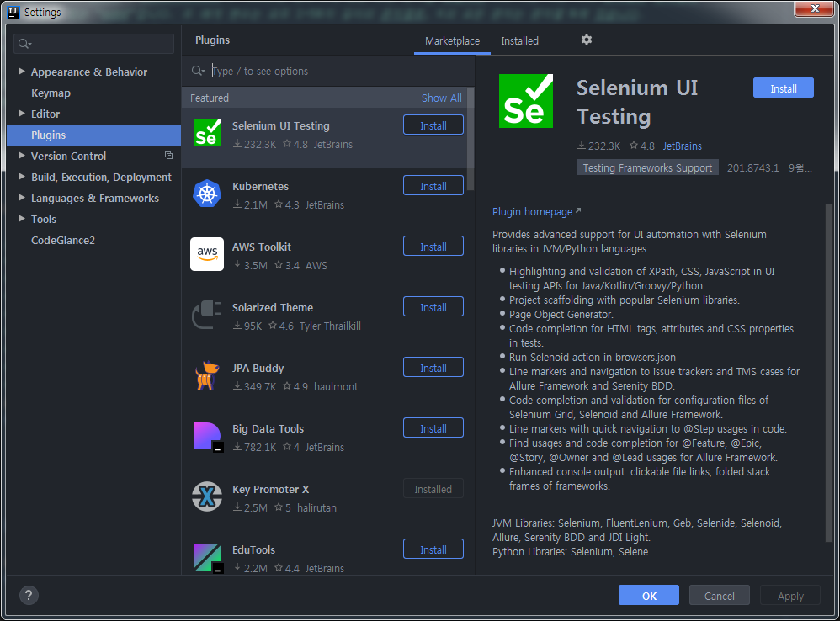840x621 pixels.
Task: Install the Solarized Theme plugin
Action: point(433,307)
